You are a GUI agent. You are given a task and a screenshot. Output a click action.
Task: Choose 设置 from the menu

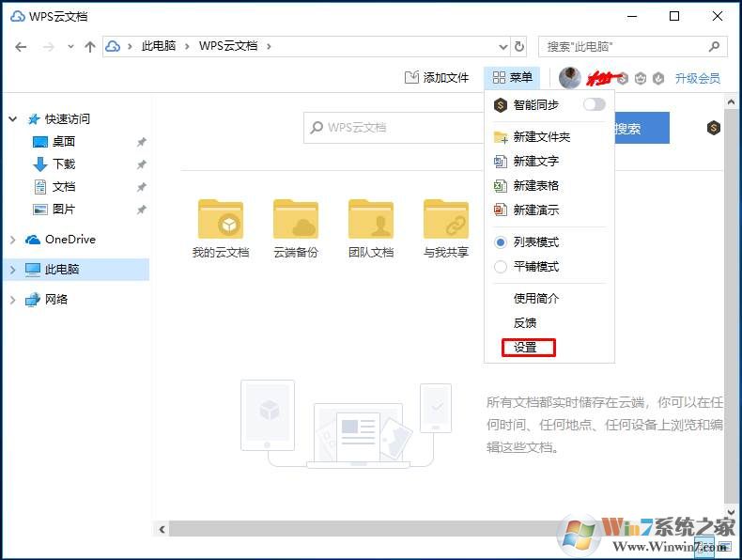click(x=525, y=348)
